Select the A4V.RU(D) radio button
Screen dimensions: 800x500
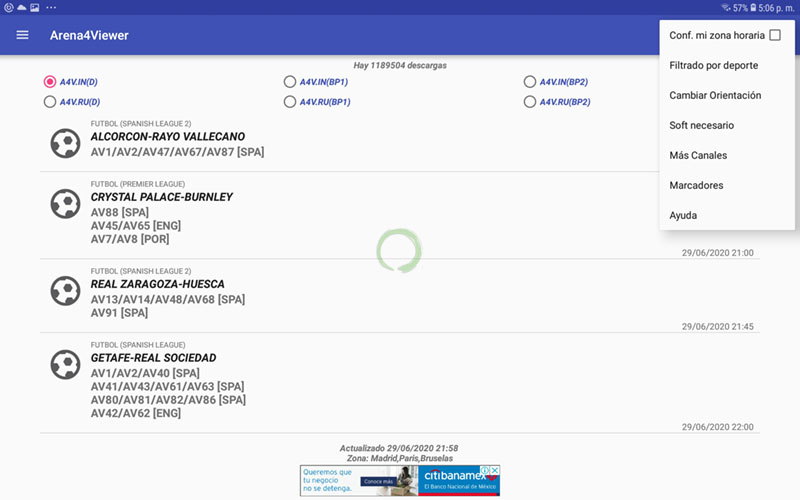[x=50, y=101]
